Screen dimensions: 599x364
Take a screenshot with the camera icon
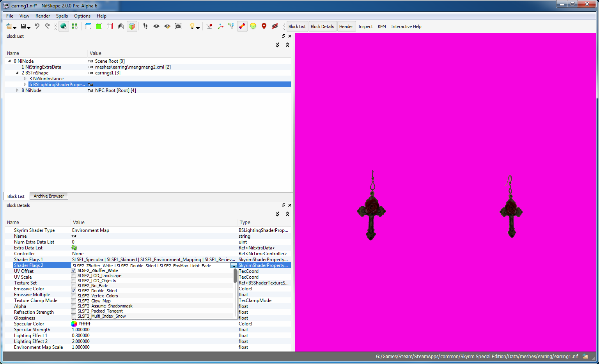178,26
